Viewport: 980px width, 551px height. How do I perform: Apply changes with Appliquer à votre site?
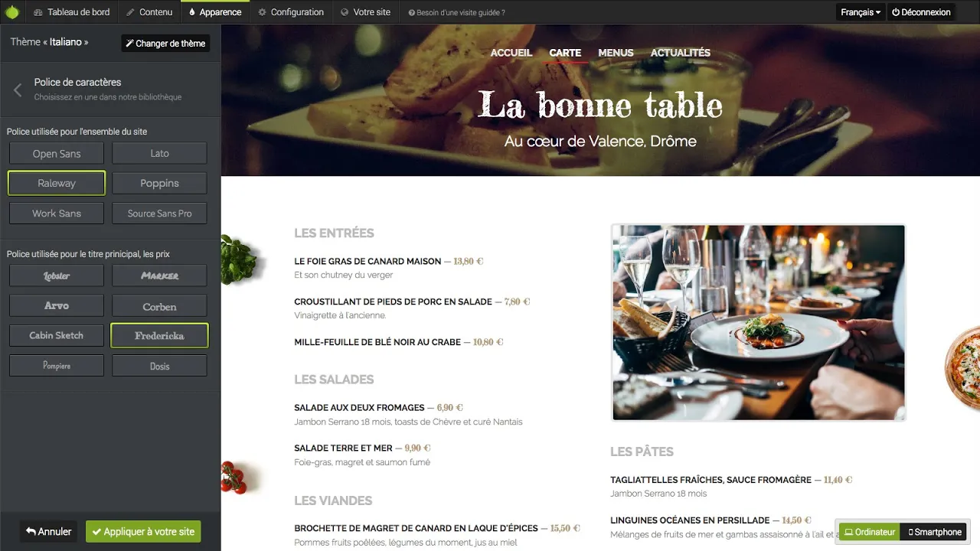[x=143, y=531]
